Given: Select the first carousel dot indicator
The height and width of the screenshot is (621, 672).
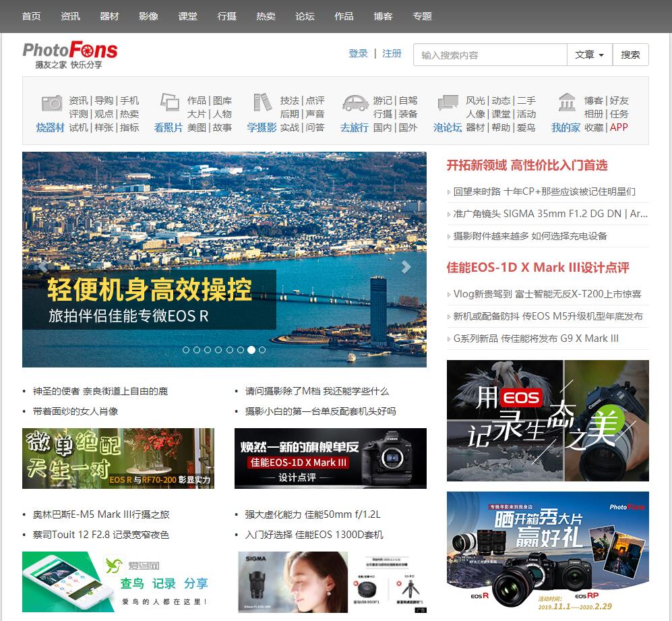Looking at the screenshot, I should pyautogui.click(x=186, y=350).
